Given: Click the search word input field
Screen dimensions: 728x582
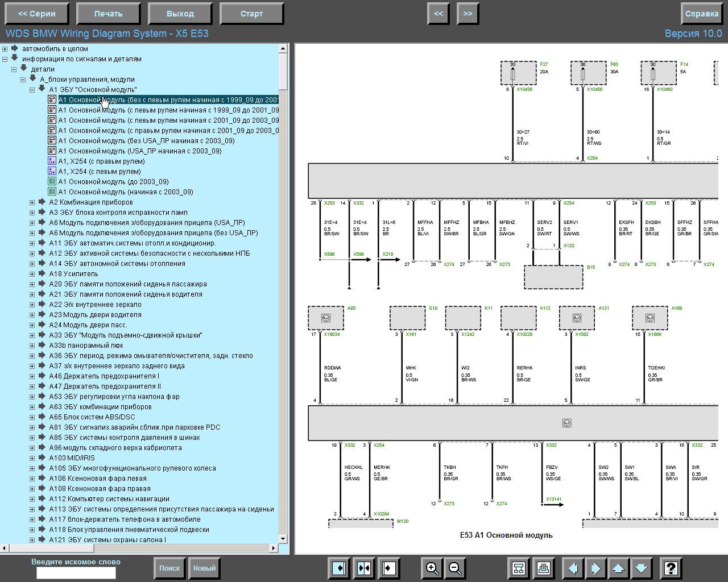Looking at the screenshot, I should 76,573.
